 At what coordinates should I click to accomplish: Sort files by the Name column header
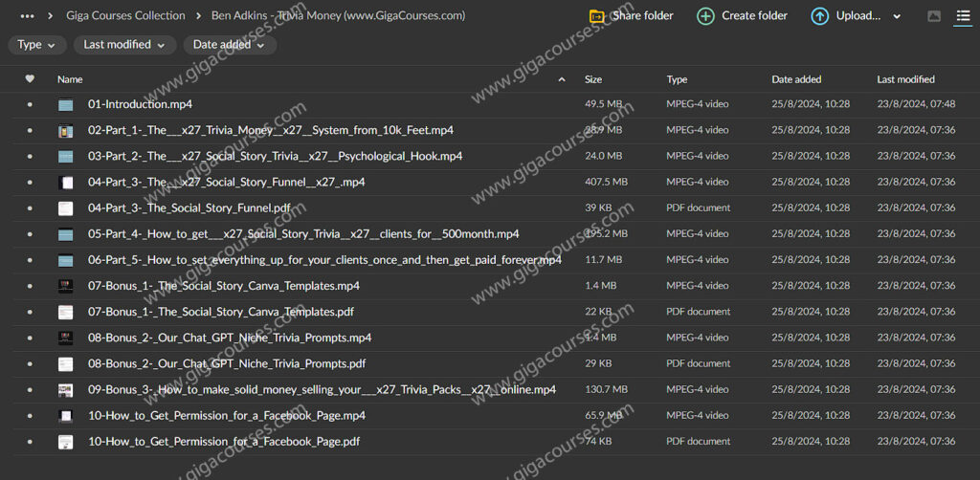70,79
